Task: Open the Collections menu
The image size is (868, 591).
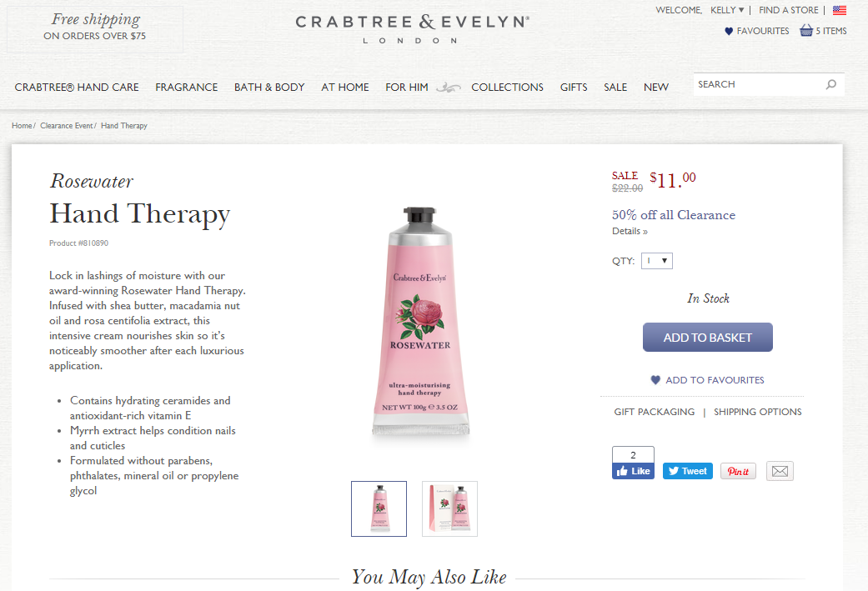Action: (507, 88)
